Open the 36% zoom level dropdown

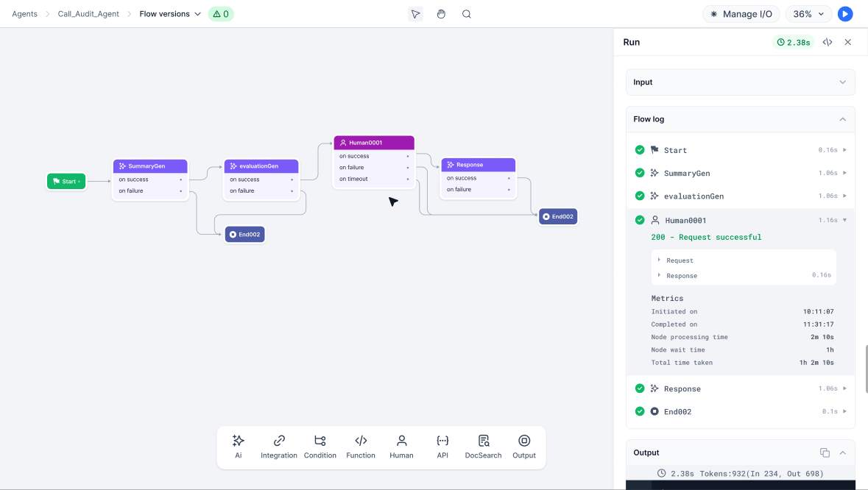click(809, 14)
